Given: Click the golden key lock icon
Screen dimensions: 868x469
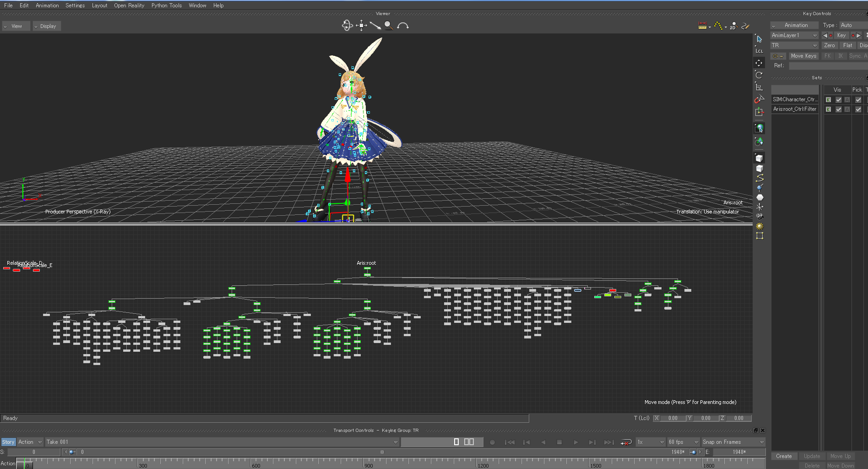Looking at the screenshot, I should [x=778, y=56].
